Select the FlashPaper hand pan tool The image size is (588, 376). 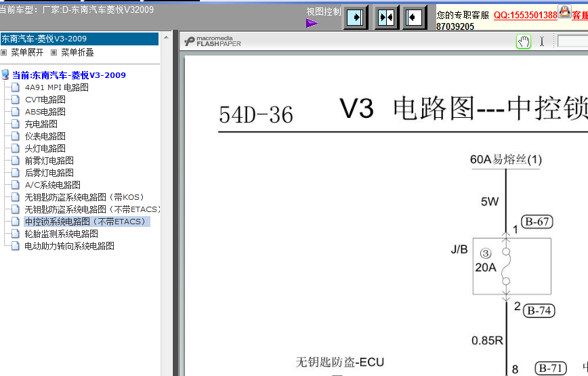click(524, 41)
